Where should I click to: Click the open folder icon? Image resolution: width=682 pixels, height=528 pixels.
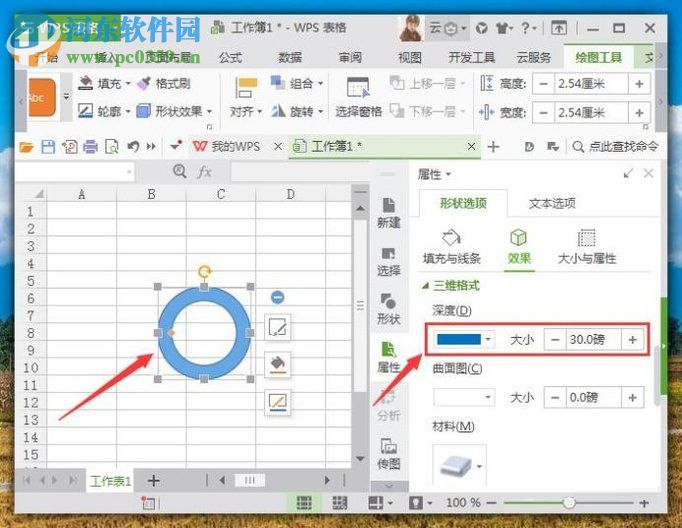[x=26, y=147]
